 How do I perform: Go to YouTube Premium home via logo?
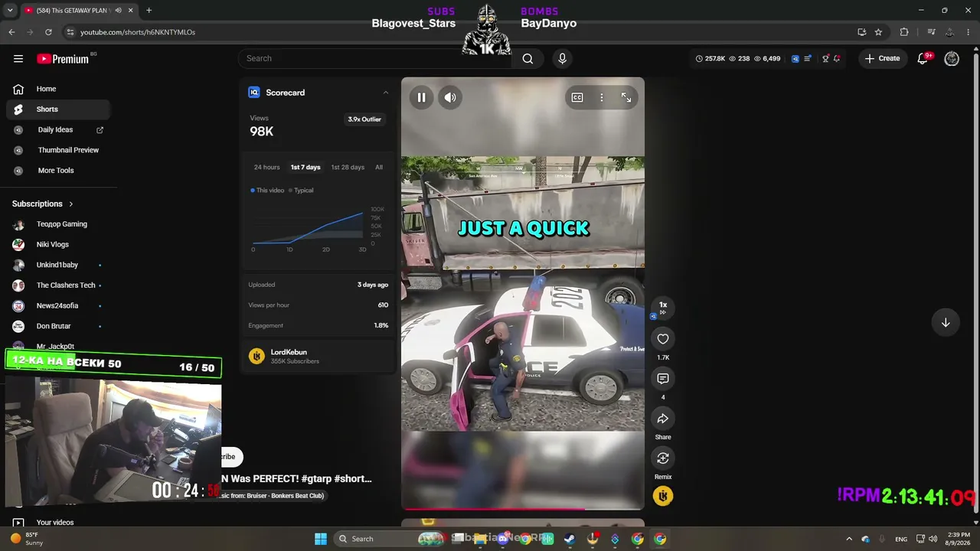(63, 59)
